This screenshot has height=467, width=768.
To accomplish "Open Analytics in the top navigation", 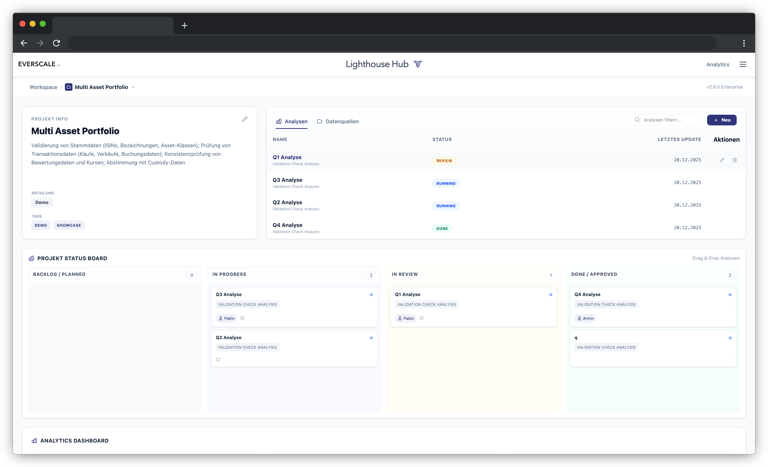I will tap(718, 64).
